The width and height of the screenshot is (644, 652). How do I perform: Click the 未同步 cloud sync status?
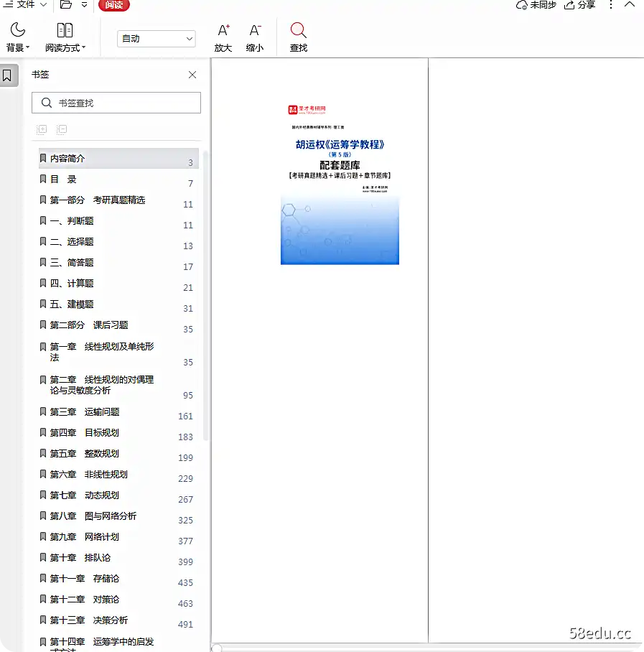tap(536, 5)
